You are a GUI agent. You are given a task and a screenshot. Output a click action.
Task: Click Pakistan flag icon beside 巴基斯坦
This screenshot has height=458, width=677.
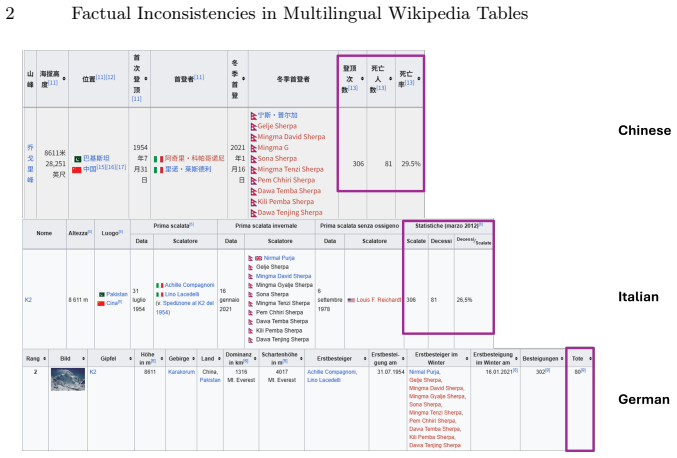click(x=77, y=159)
